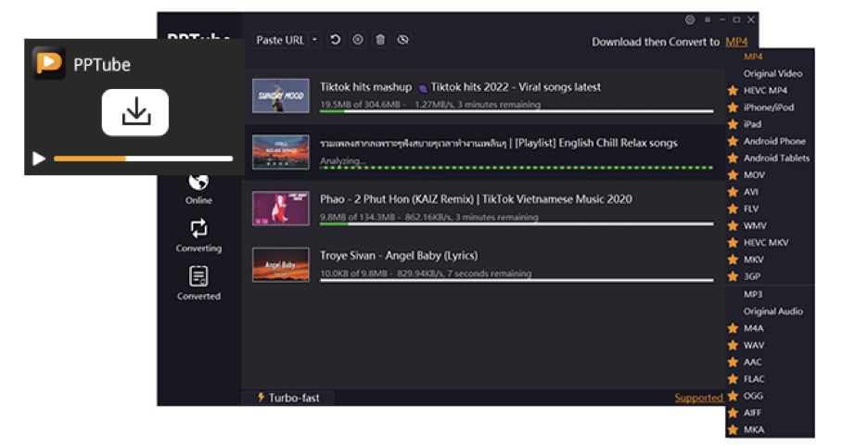Viewport: 868px width, 445px height.
Task: Click the Analyzing status text
Action: pyautogui.click(x=343, y=161)
